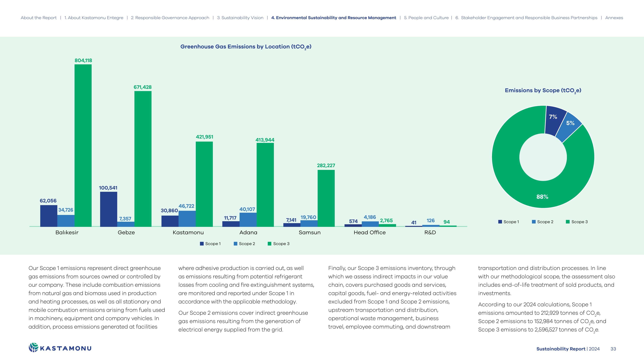Click 'Sustainability Report | 2024' footer text
The width and height of the screenshot is (644, 362).
[x=568, y=349]
